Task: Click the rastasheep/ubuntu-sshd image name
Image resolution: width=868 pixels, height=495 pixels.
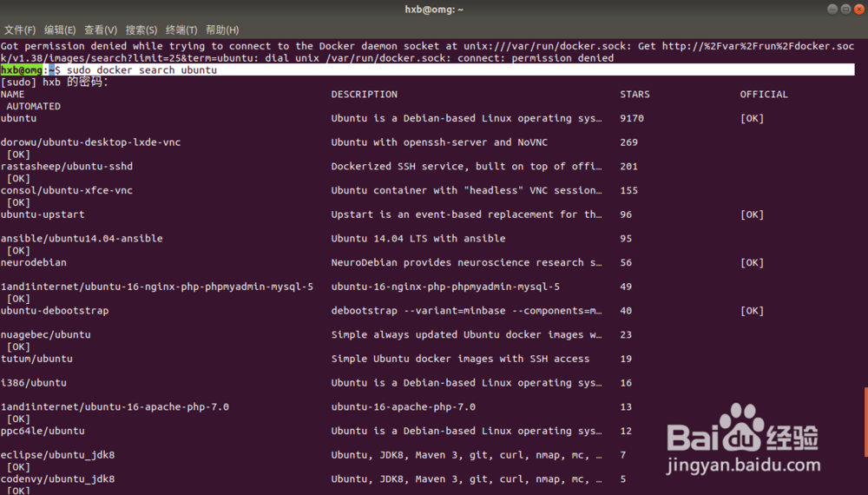Action: (x=67, y=167)
